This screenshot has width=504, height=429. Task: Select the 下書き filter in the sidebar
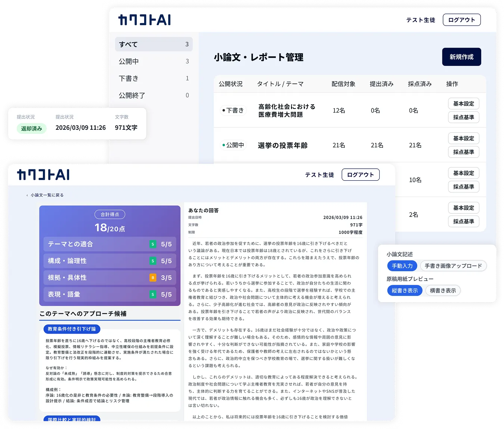point(154,78)
